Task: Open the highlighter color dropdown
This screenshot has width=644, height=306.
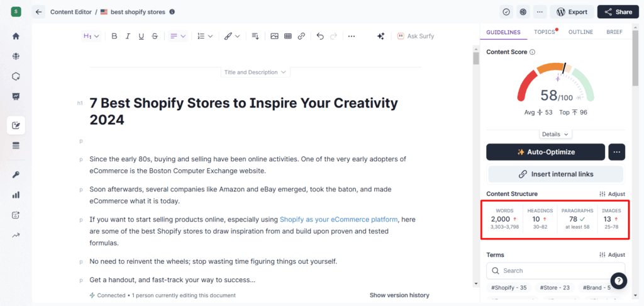Action: tap(232, 36)
